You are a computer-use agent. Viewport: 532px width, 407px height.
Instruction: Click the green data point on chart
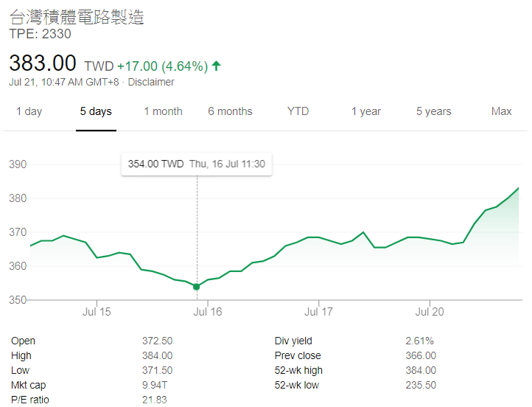[x=197, y=287]
